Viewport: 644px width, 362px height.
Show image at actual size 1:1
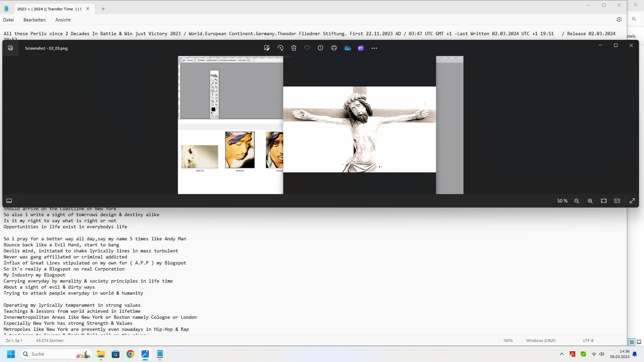pos(617,201)
